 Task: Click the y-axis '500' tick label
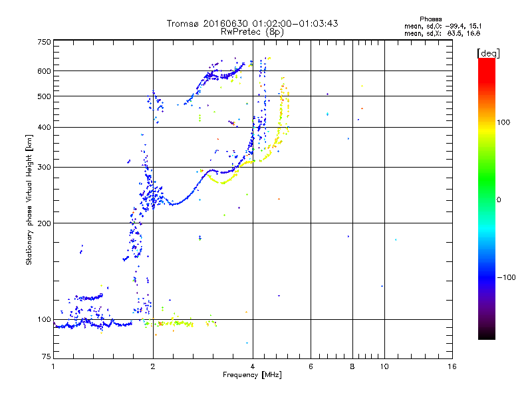click(44, 96)
